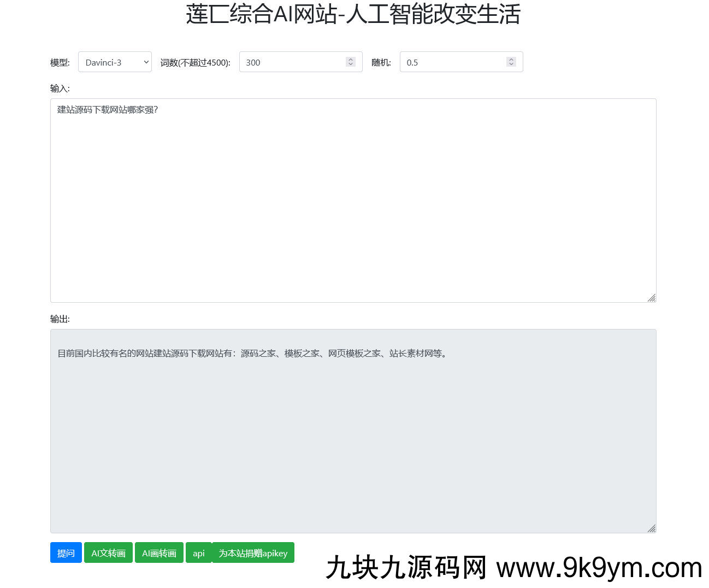Open the AI文转画 feature
The image size is (709, 588).
coord(108,553)
